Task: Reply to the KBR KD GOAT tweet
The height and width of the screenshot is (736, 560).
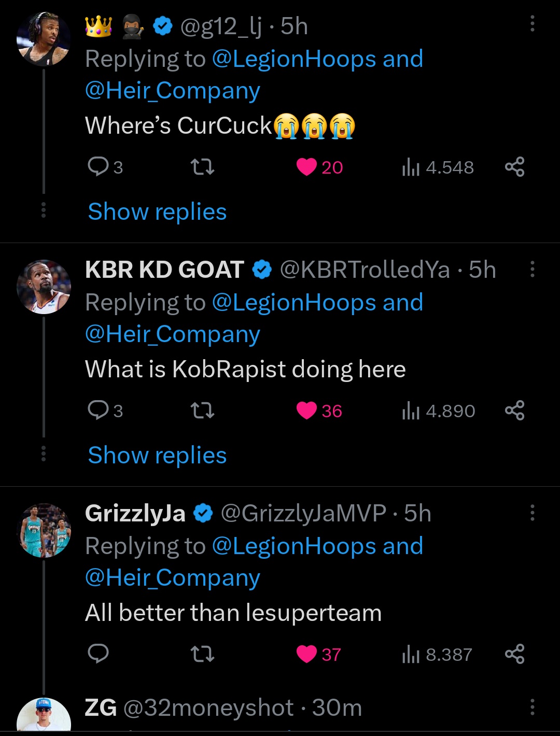Action: point(98,411)
